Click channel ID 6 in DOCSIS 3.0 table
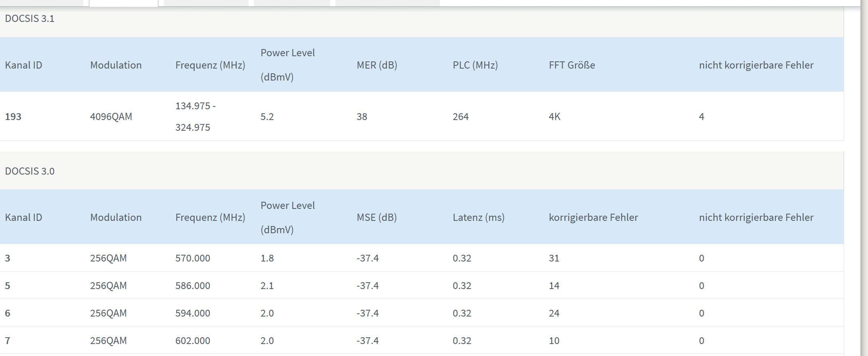The image size is (868, 356). pyautogui.click(x=8, y=313)
